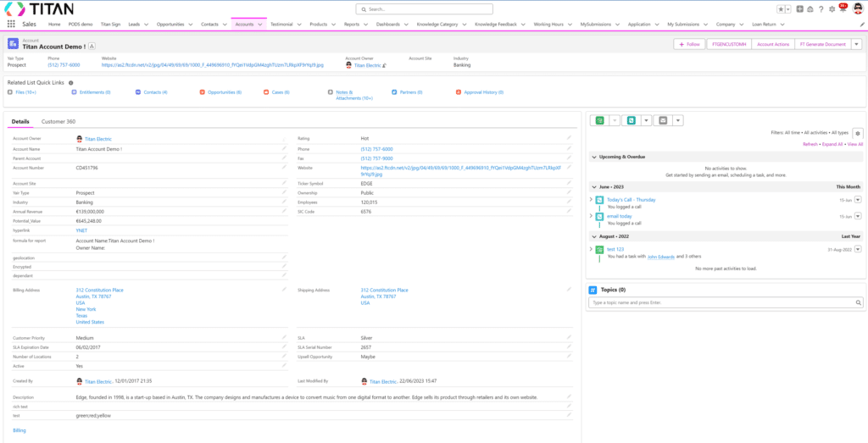Viewport: 868px width, 443px height.
Task: Collapse the Upcoming & Overdue section
Action: (x=593, y=157)
